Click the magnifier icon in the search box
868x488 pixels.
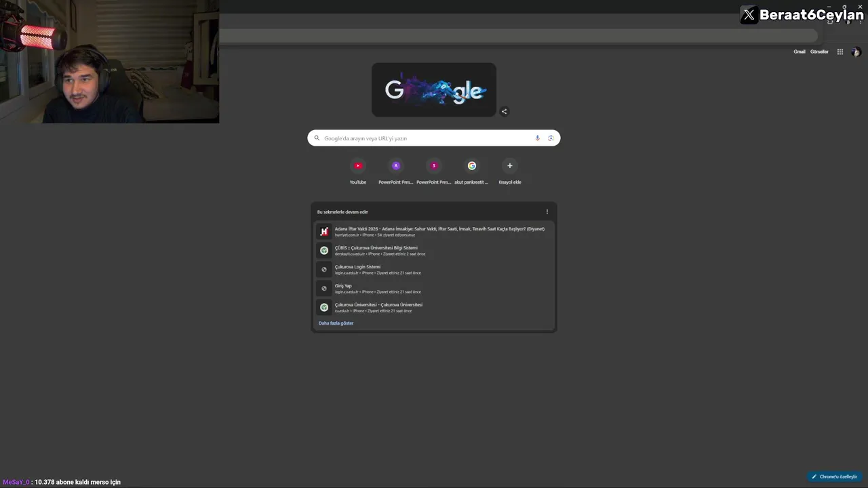tap(317, 138)
